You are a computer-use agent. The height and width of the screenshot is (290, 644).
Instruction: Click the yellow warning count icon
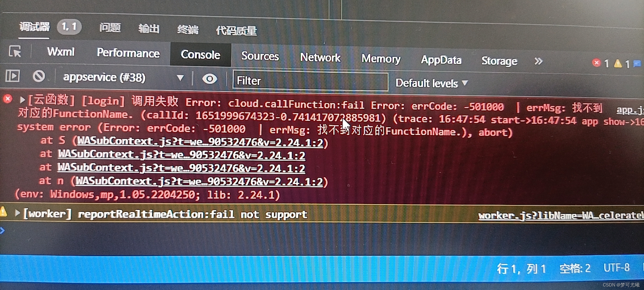pos(618,63)
